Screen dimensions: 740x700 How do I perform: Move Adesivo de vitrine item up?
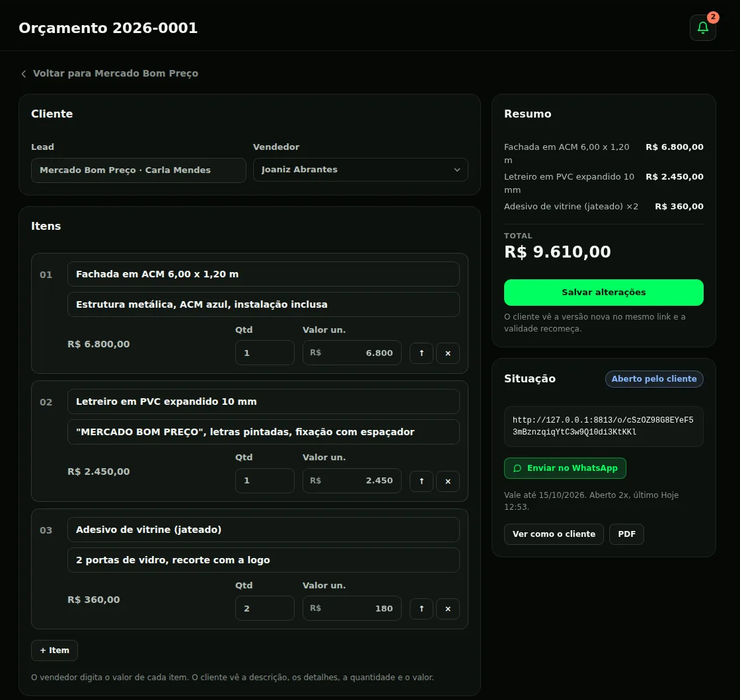[x=421, y=609]
